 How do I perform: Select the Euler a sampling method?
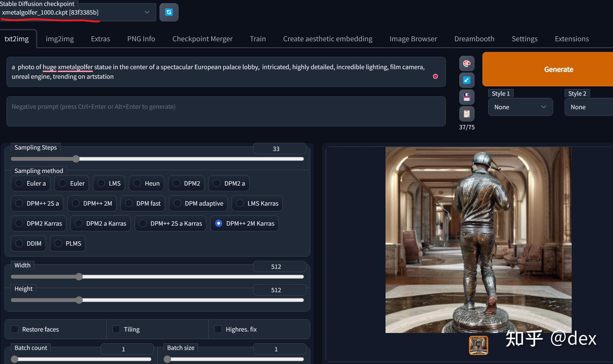click(19, 183)
